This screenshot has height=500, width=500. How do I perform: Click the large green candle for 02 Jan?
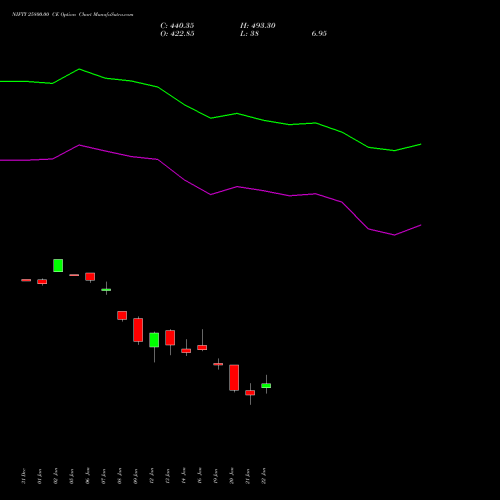pyautogui.click(x=58, y=265)
